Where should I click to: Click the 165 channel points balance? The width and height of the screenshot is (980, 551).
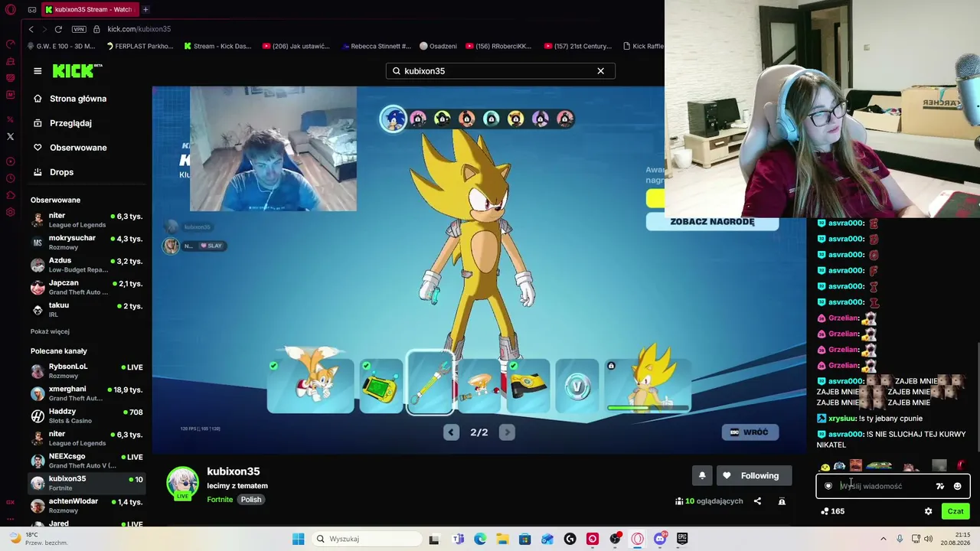pyautogui.click(x=832, y=511)
